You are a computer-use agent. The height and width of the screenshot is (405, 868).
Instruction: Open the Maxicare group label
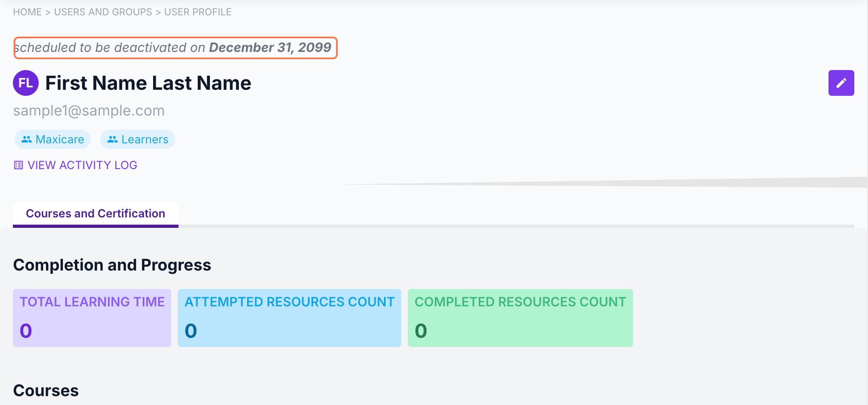[60, 139]
